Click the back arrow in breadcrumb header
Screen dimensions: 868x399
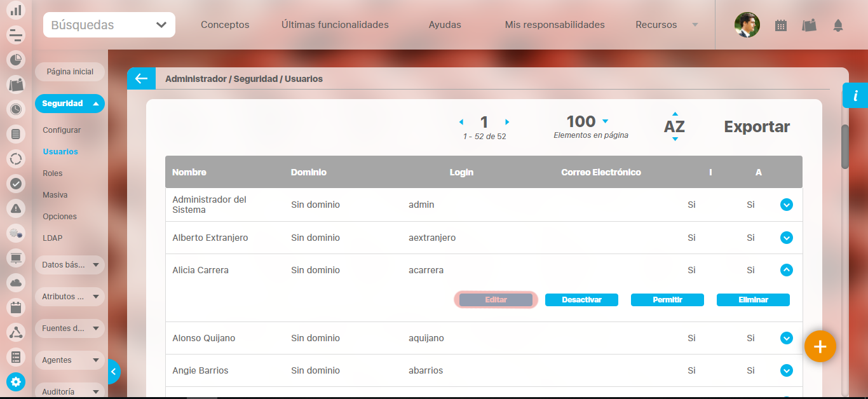click(140, 79)
